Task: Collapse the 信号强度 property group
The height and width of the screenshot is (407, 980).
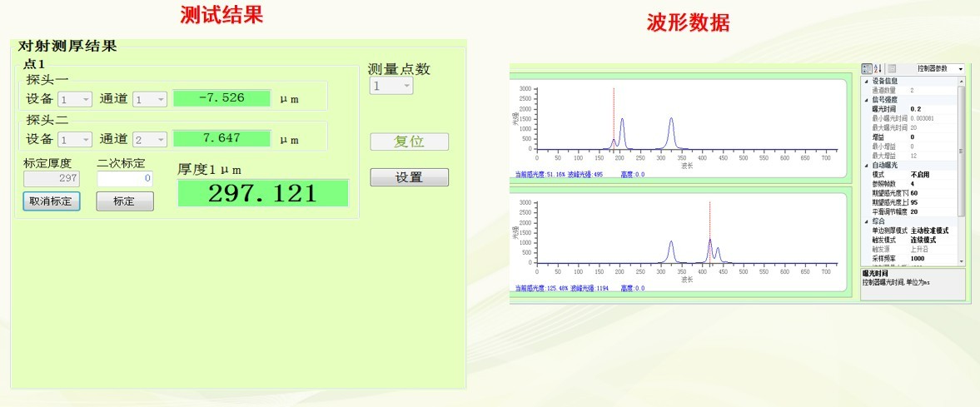Action: click(x=864, y=99)
